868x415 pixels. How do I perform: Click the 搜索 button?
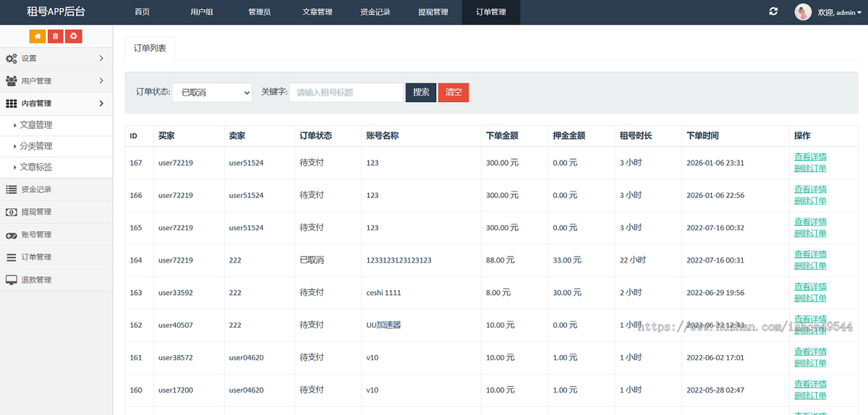(x=421, y=93)
